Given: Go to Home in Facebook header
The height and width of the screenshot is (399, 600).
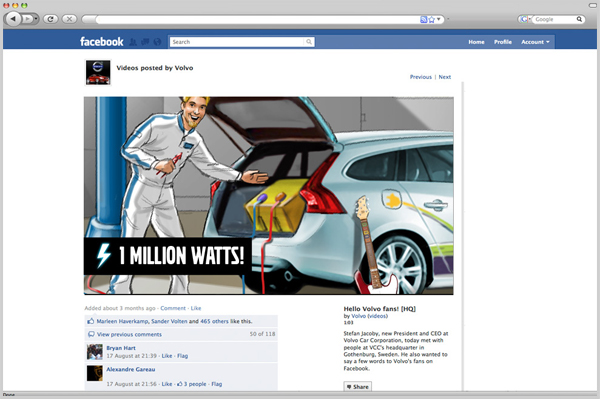Looking at the screenshot, I should (476, 42).
